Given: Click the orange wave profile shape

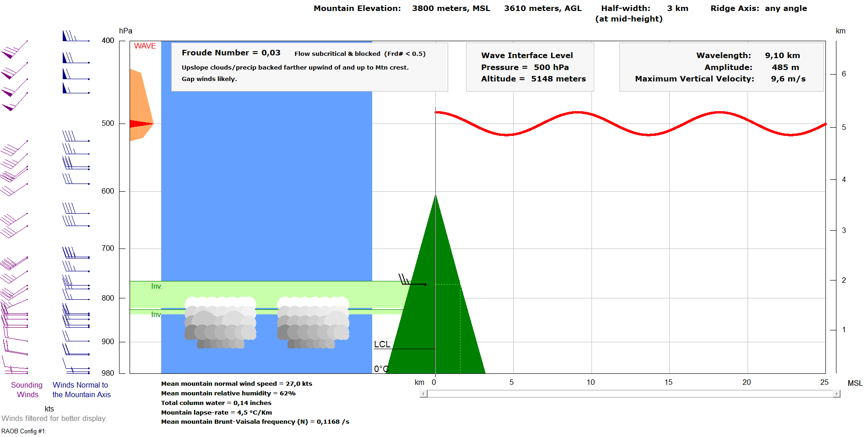Looking at the screenshot, I should (139, 101).
